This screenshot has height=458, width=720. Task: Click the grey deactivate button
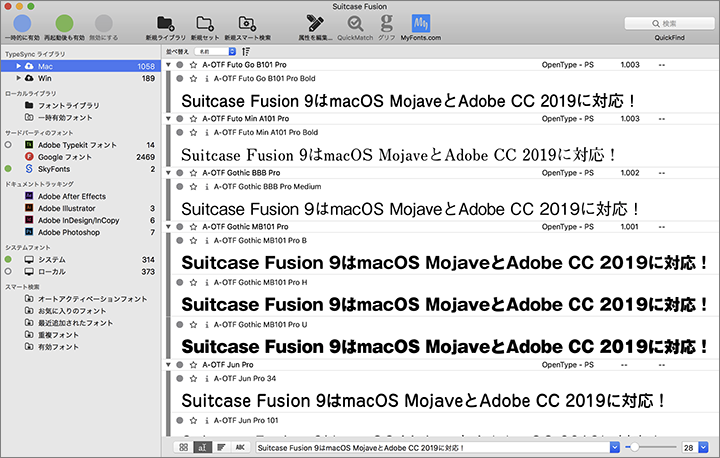click(104, 23)
